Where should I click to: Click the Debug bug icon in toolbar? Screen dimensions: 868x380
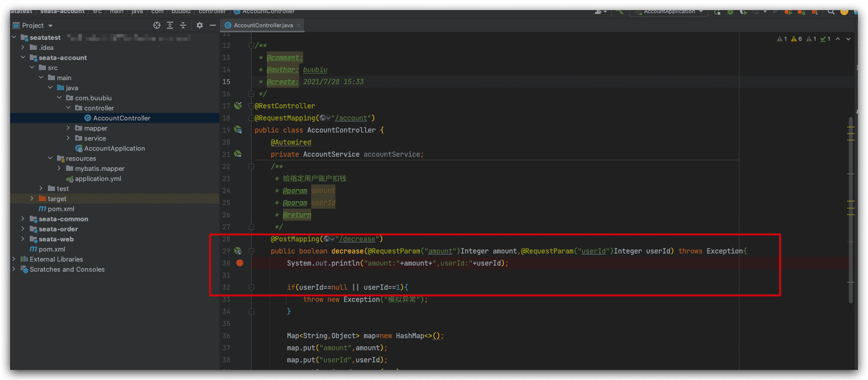(730, 12)
